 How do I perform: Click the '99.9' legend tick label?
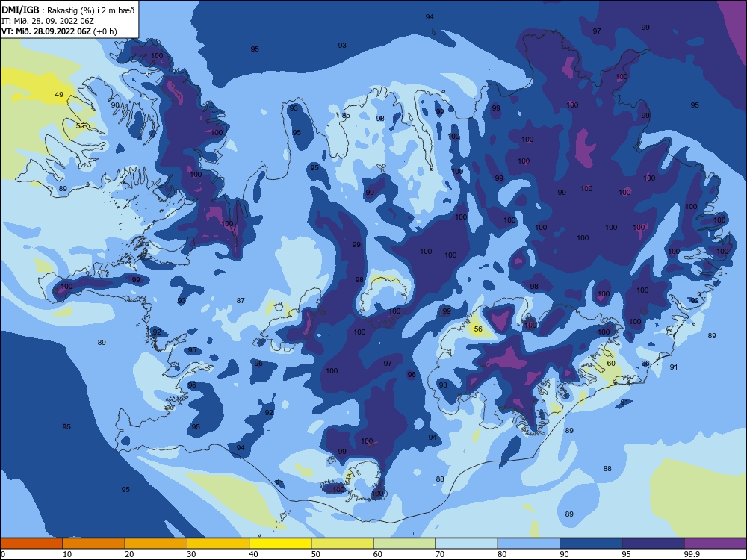692,554
